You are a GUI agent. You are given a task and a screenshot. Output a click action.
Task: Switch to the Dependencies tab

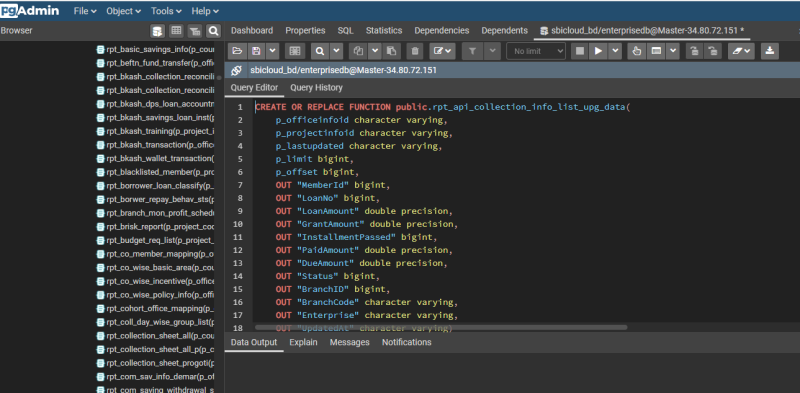[442, 31]
